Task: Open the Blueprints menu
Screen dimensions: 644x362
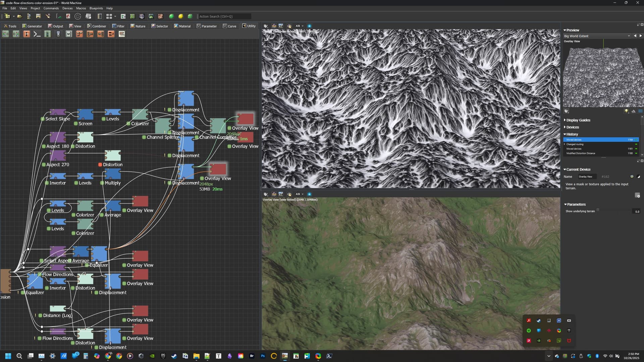Action: tap(96, 8)
